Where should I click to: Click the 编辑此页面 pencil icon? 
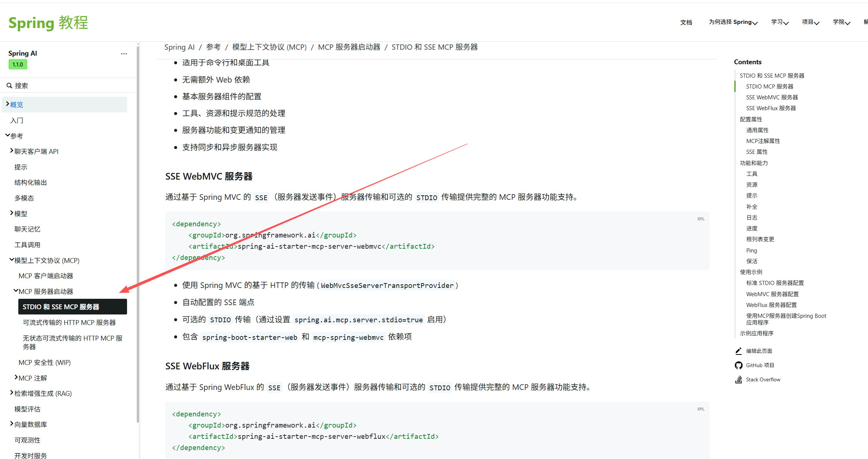[x=738, y=351]
